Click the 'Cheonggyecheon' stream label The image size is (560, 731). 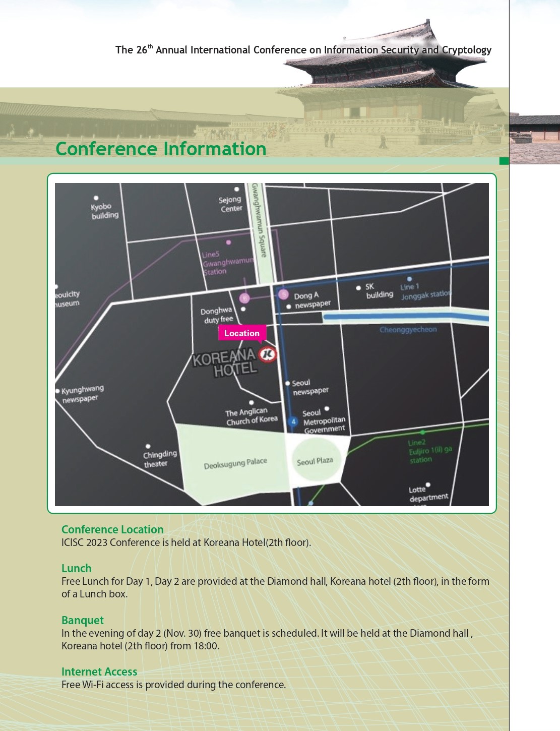408,330
